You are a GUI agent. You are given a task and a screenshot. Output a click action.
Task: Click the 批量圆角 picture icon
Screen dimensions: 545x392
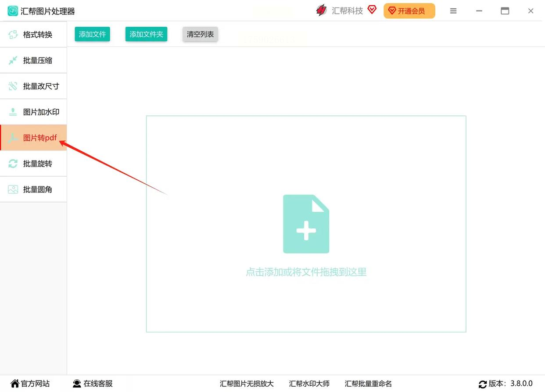13,189
